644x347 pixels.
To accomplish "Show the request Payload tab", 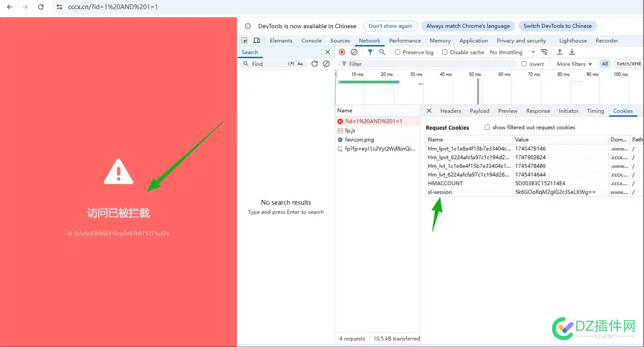I will coord(479,111).
